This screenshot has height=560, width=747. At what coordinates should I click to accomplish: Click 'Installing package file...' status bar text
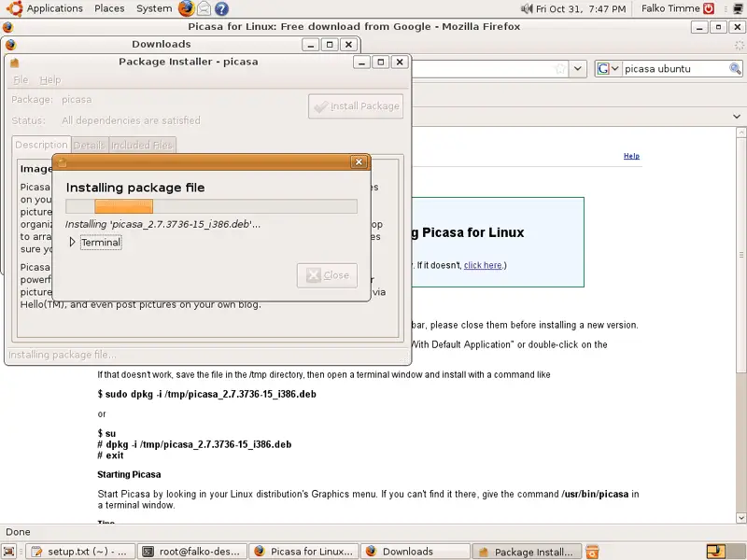tap(63, 355)
